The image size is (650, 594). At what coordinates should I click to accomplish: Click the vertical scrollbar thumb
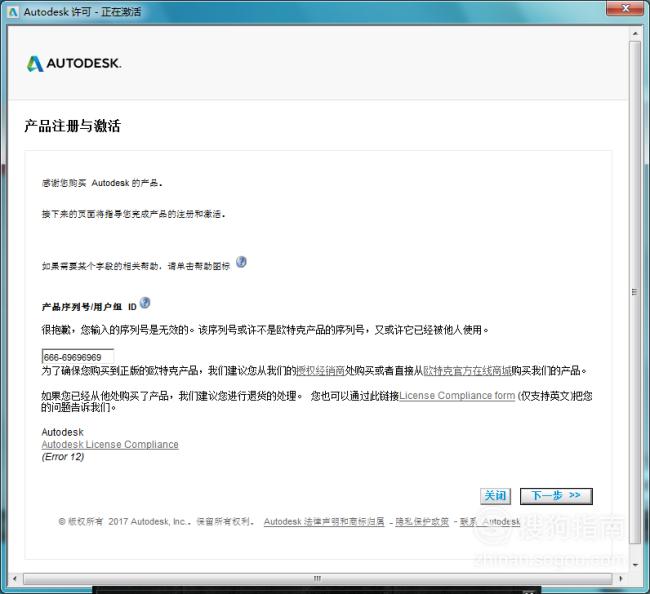point(635,292)
